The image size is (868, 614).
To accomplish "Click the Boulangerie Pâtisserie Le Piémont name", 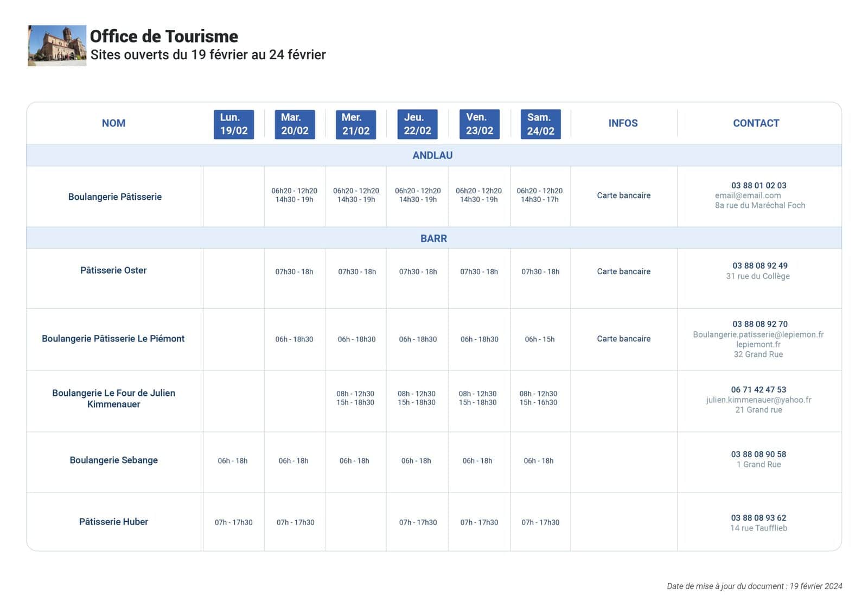I will (113, 339).
